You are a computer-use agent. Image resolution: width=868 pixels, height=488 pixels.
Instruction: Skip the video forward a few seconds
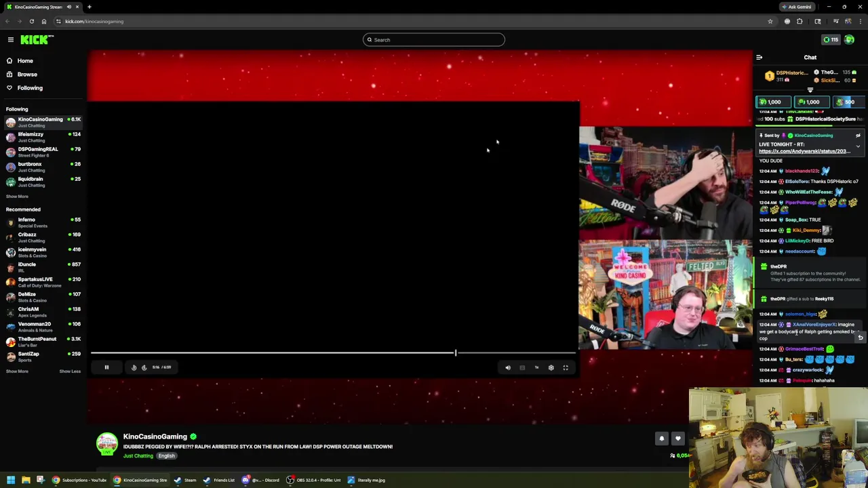[x=144, y=367]
